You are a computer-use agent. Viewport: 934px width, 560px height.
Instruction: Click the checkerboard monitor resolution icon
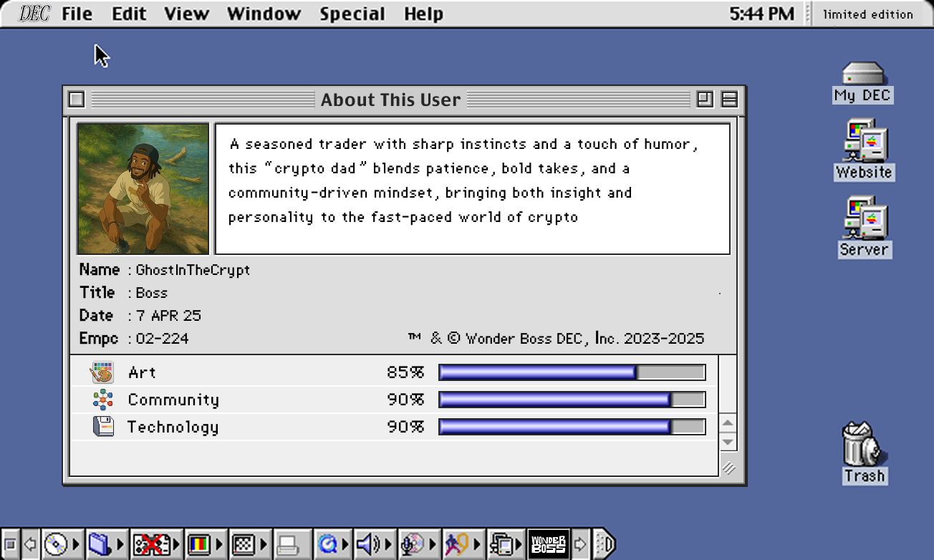244,545
